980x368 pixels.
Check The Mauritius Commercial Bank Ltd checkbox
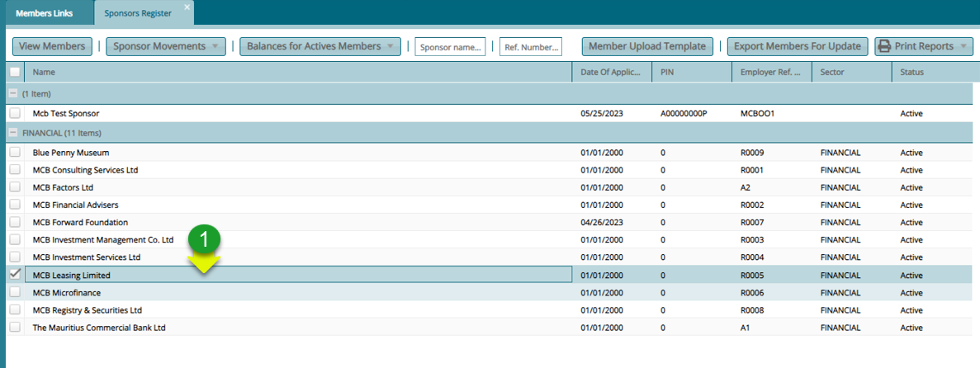click(15, 328)
